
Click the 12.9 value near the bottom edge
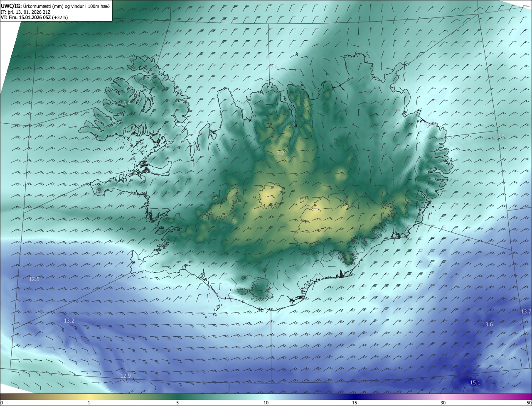tap(126, 376)
